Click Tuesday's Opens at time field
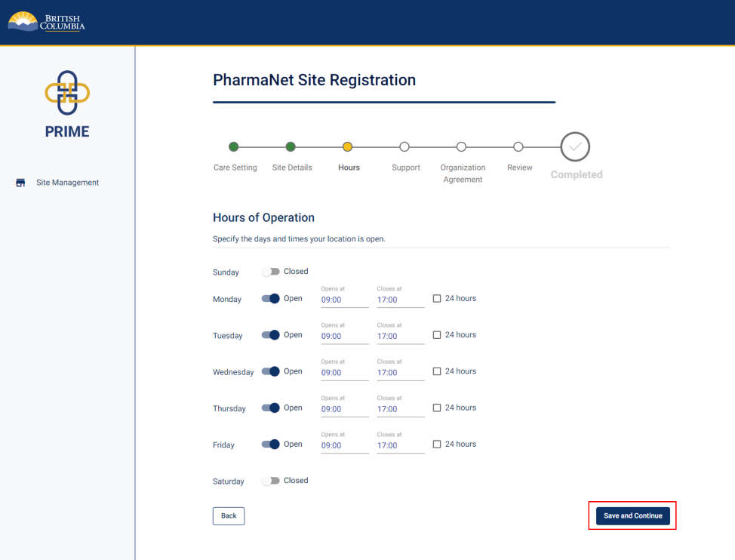The image size is (735, 560). pyautogui.click(x=344, y=336)
